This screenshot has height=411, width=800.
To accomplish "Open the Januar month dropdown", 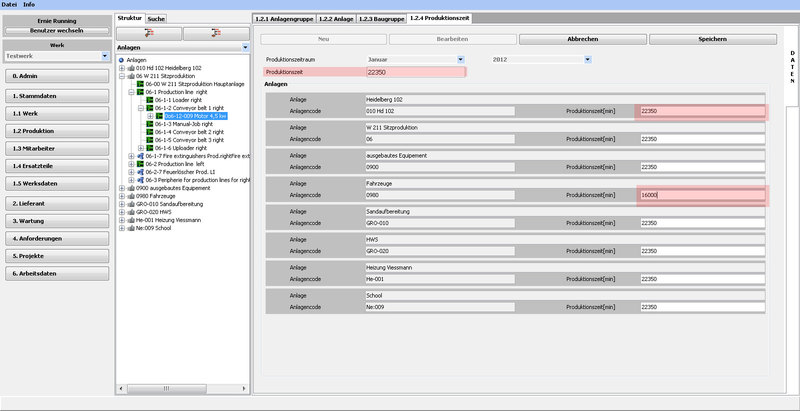I will [x=459, y=59].
